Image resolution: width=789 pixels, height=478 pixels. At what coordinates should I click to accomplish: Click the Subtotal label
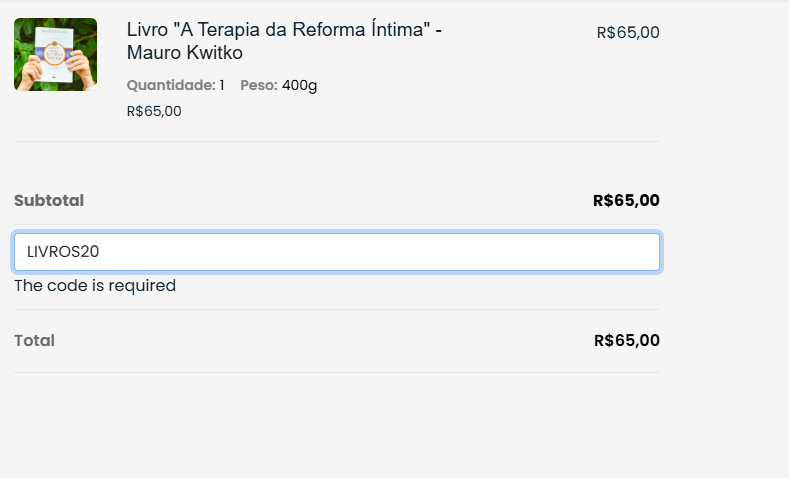point(49,200)
